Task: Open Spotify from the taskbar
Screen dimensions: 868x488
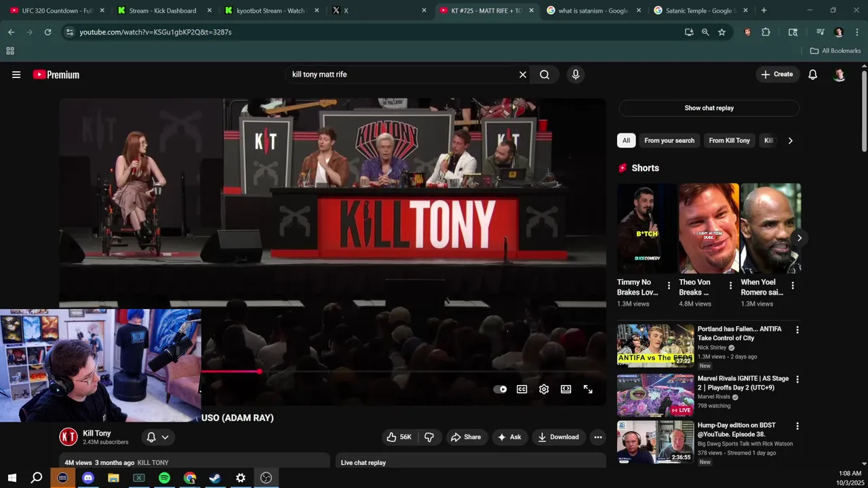Action: point(164,478)
